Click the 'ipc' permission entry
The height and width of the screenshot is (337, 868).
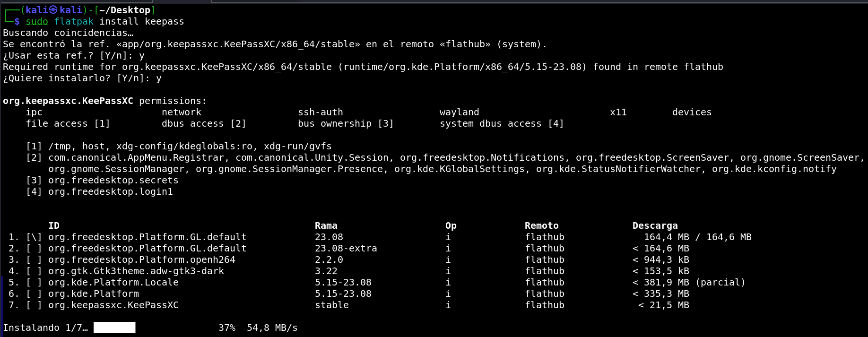(34, 112)
